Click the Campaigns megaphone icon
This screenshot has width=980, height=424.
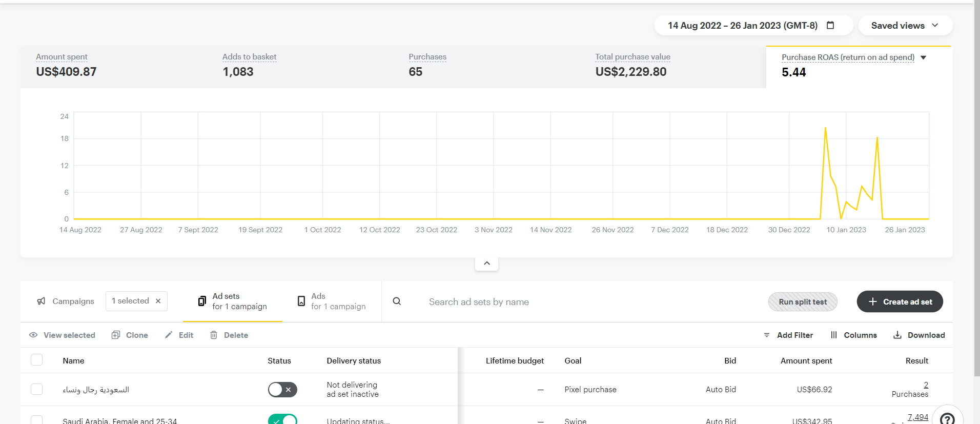click(41, 301)
